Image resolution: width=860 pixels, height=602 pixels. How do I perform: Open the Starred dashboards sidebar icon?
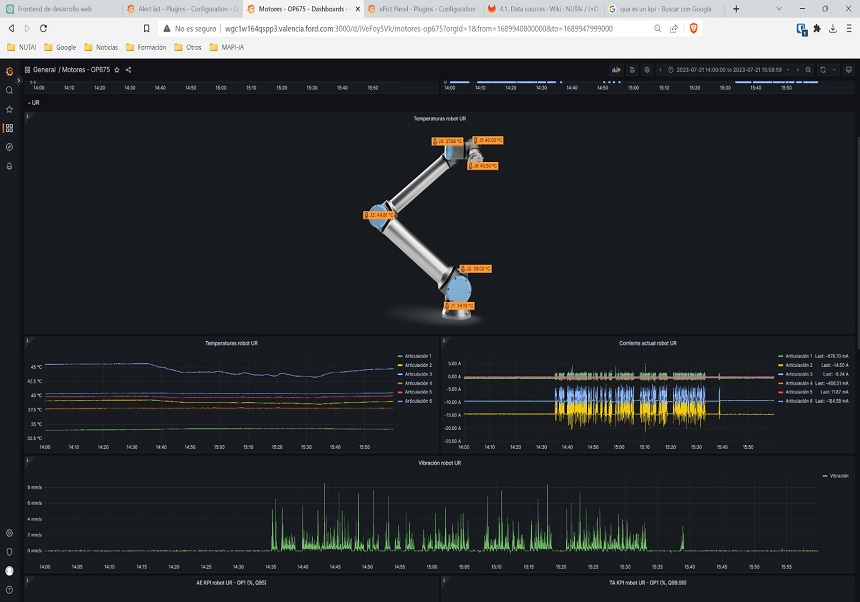pyautogui.click(x=9, y=109)
